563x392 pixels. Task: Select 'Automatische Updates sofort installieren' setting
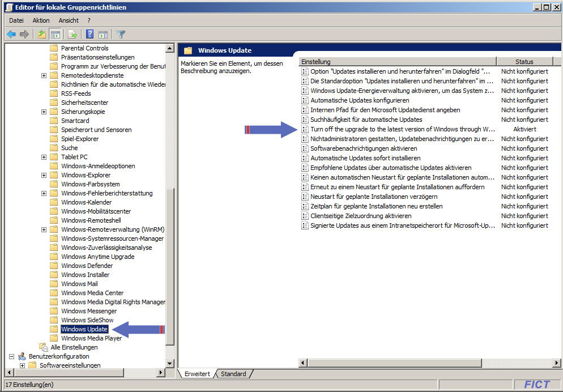pyautogui.click(x=365, y=158)
